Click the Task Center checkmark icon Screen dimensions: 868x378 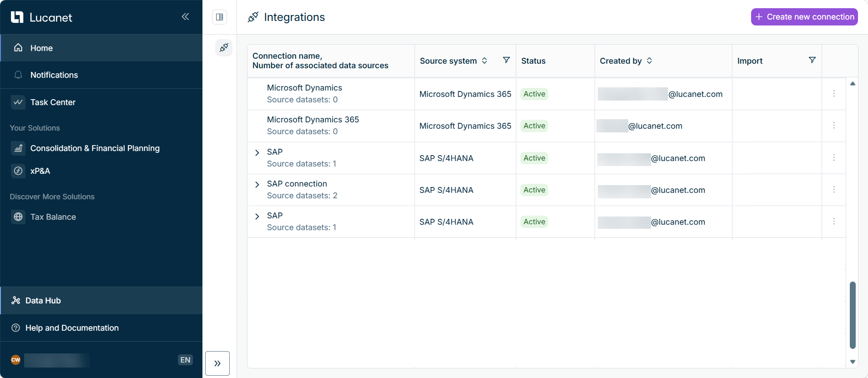click(x=18, y=102)
